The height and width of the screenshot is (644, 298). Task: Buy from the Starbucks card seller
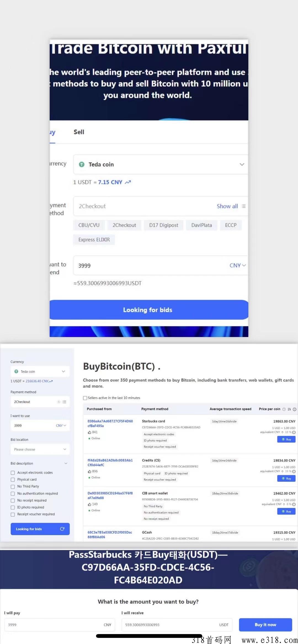(x=286, y=439)
